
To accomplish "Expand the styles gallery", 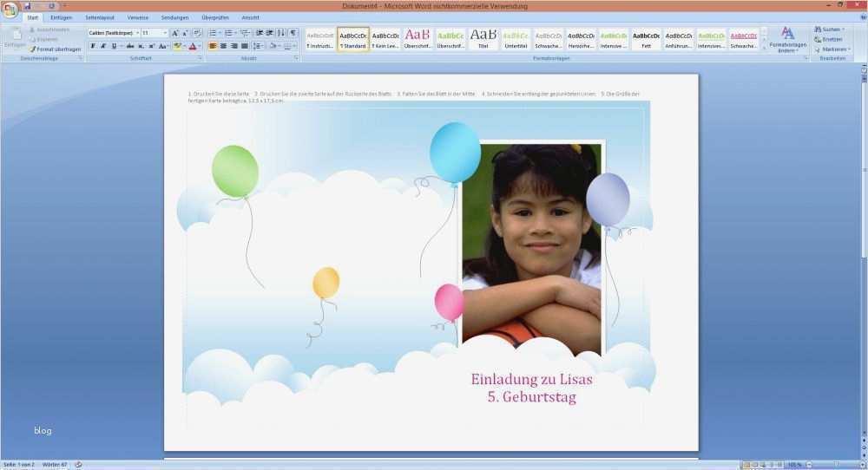I will point(764,48).
